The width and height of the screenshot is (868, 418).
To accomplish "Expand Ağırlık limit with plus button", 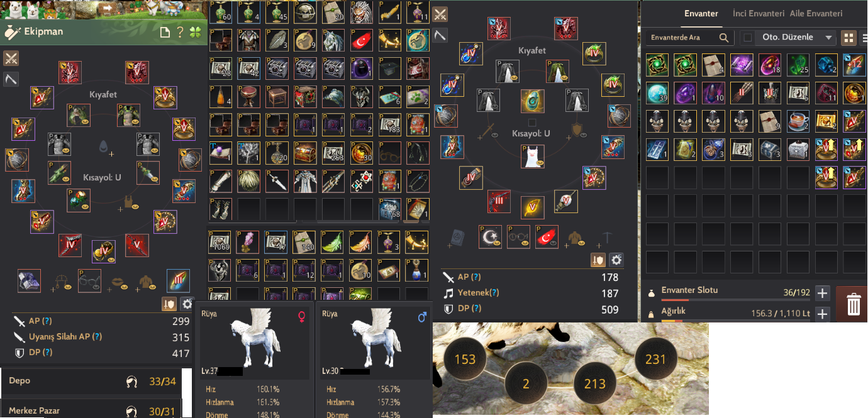I will point(822,314).
